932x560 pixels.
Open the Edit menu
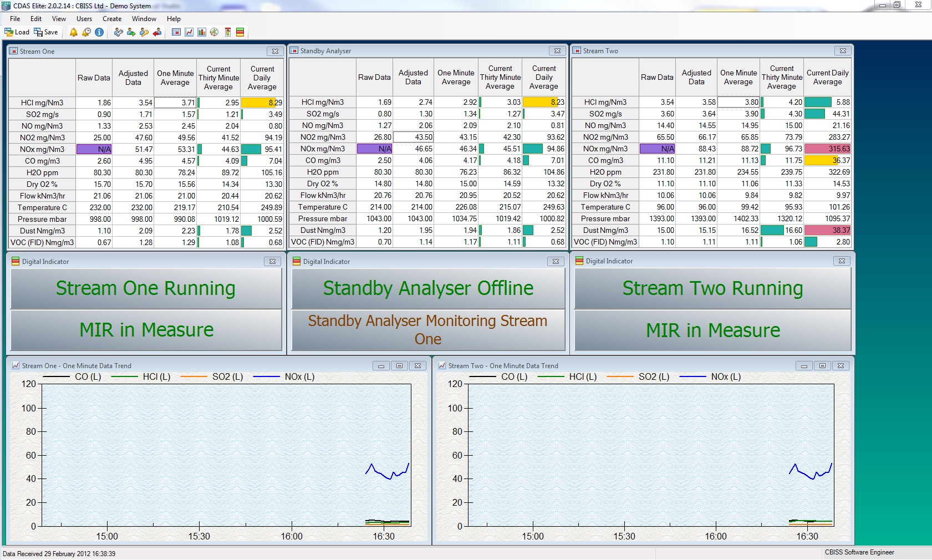pos(36,19)
